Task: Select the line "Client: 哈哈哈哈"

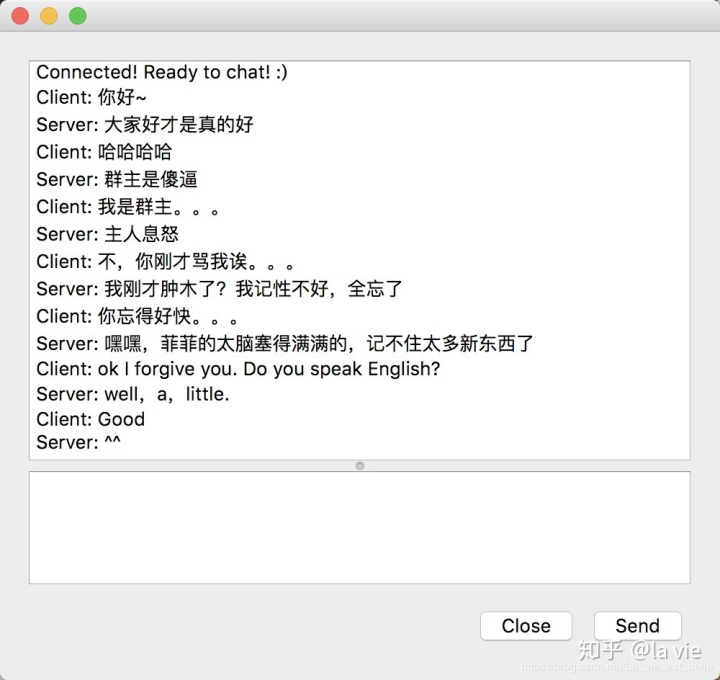Action: click(x=104, y=152)
